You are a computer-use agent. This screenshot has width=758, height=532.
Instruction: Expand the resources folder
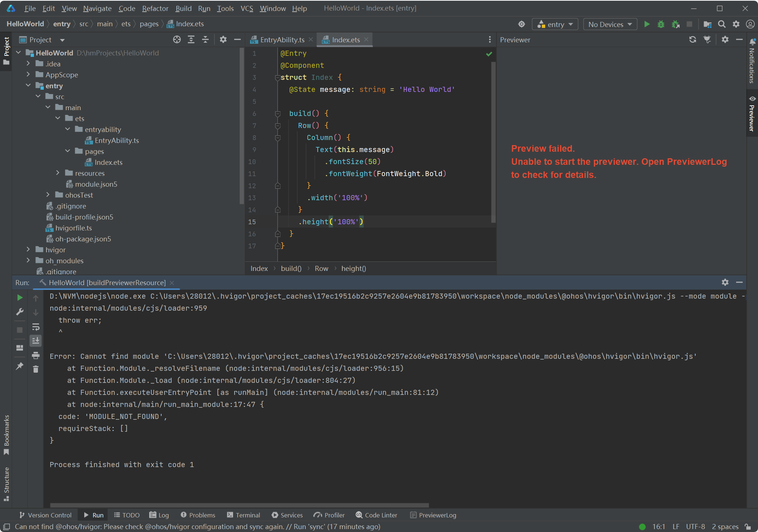point(58,173)
